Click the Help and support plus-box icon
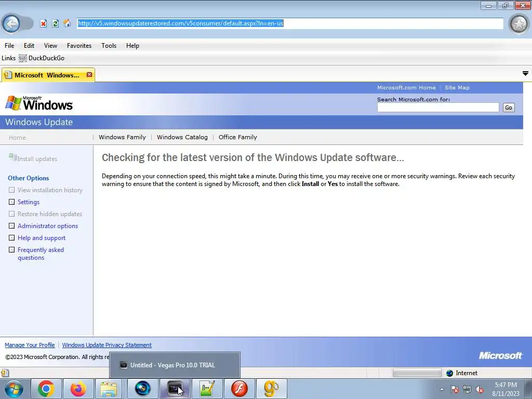532x399 pixels. coord(11,237)
